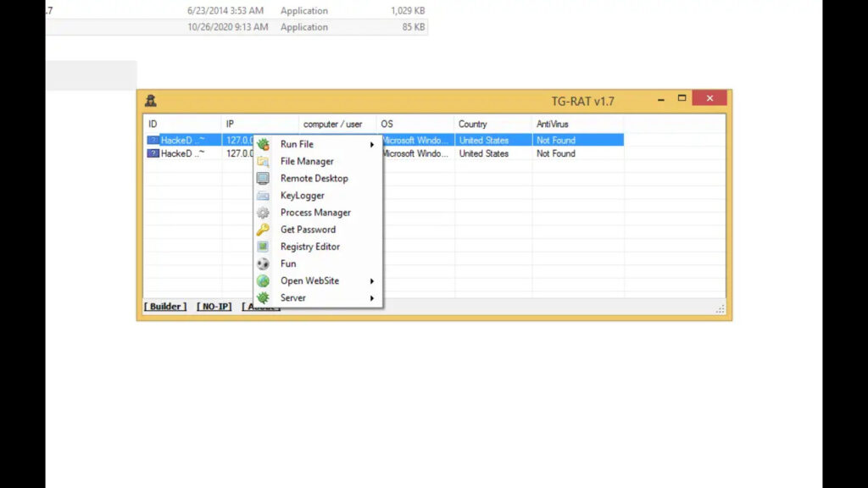868x488 pixels.
Task: Maximize the TG-RAT v1.7 window
Action: tap(682, 98)
